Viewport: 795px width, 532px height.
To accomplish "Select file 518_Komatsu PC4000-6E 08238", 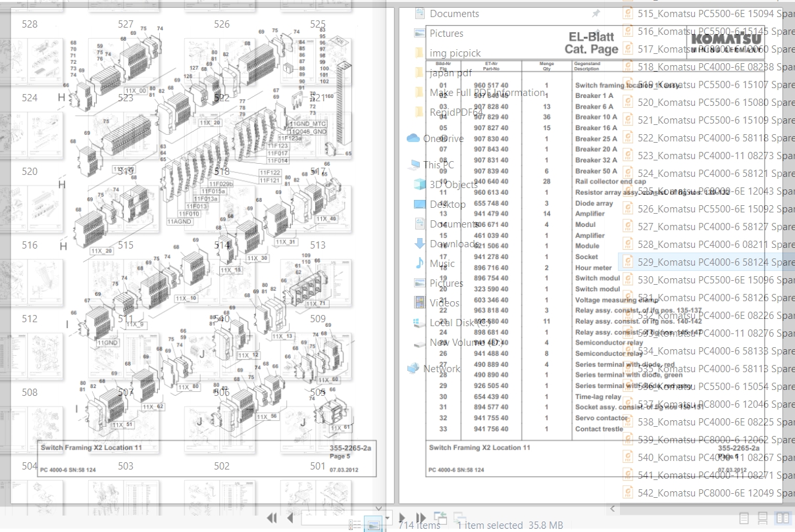I will (716, 66).
